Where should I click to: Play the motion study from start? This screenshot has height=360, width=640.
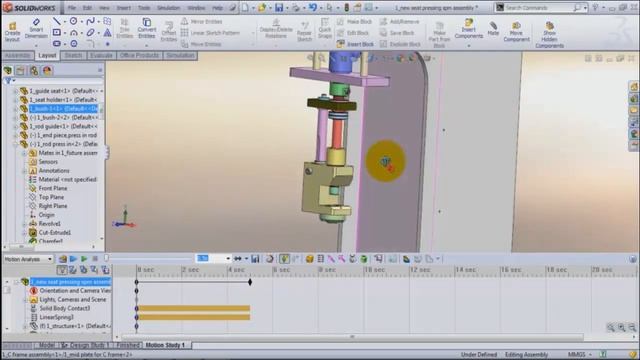point(73,259)
